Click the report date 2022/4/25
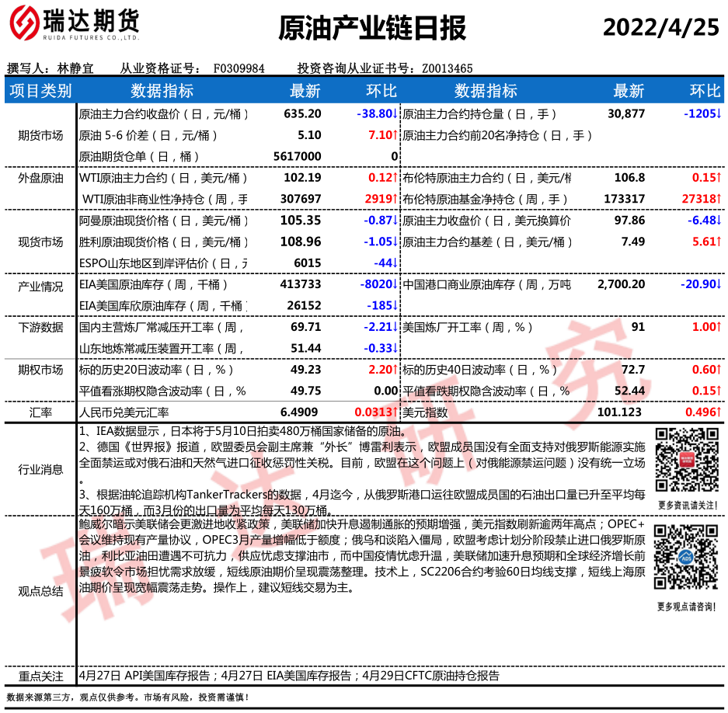Image resolution: width=728 pixels, height=713 pixels. pyautogui.click(x=661, y=27)
